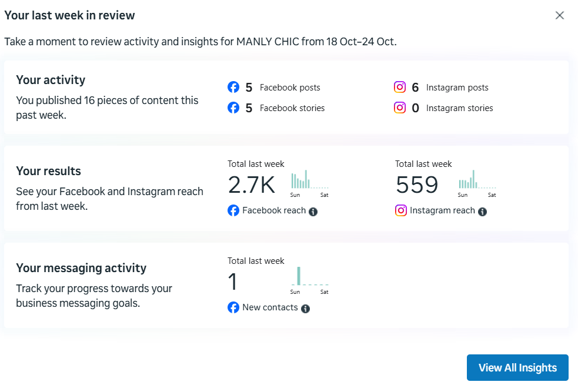The width and height of the screenshot is (578, 392).
Task: Select the Instagram reach bar chart
Action: coord(477,183)
